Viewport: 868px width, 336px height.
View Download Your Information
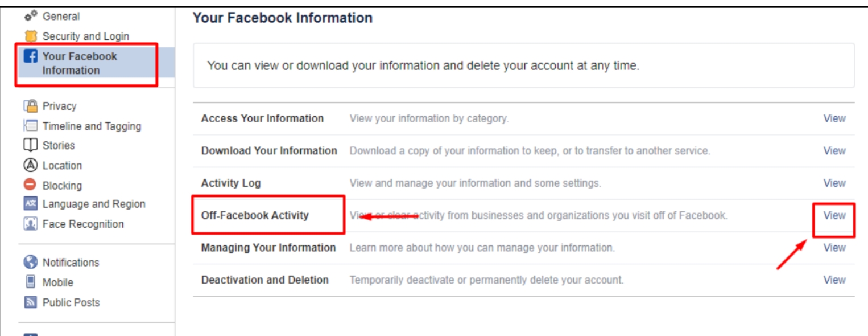pyautogui.click(x=834, y=151)
